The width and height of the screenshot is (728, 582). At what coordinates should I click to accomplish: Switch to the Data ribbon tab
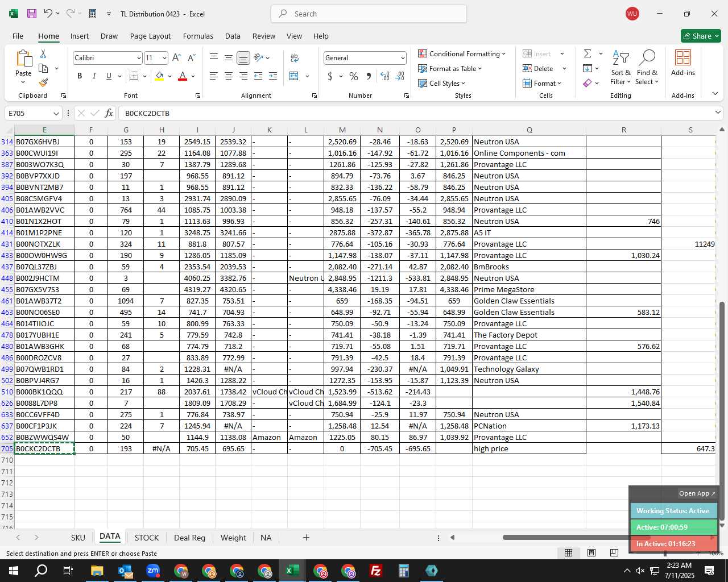pos(233,36)
